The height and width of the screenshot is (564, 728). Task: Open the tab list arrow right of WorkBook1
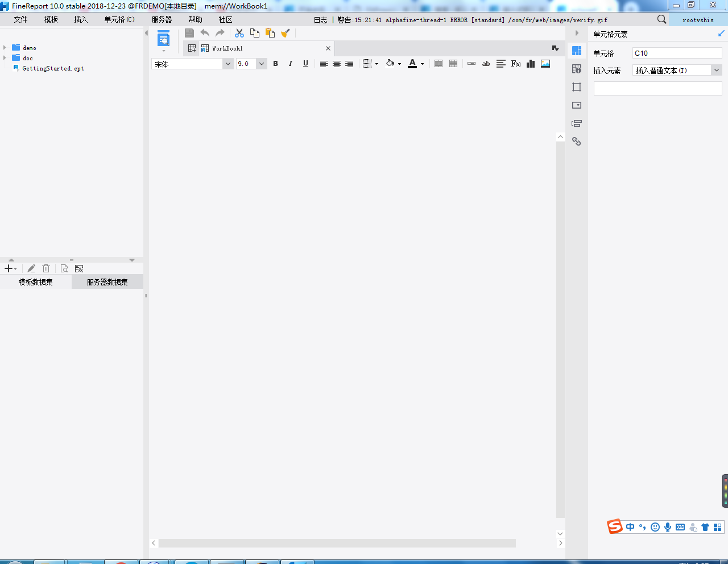[x=555, y=48]
